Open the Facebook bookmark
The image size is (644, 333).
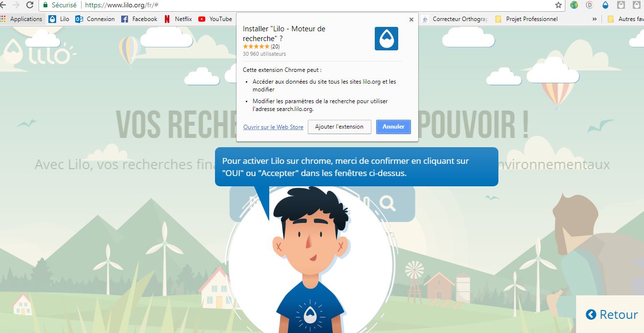coord(139,19)
